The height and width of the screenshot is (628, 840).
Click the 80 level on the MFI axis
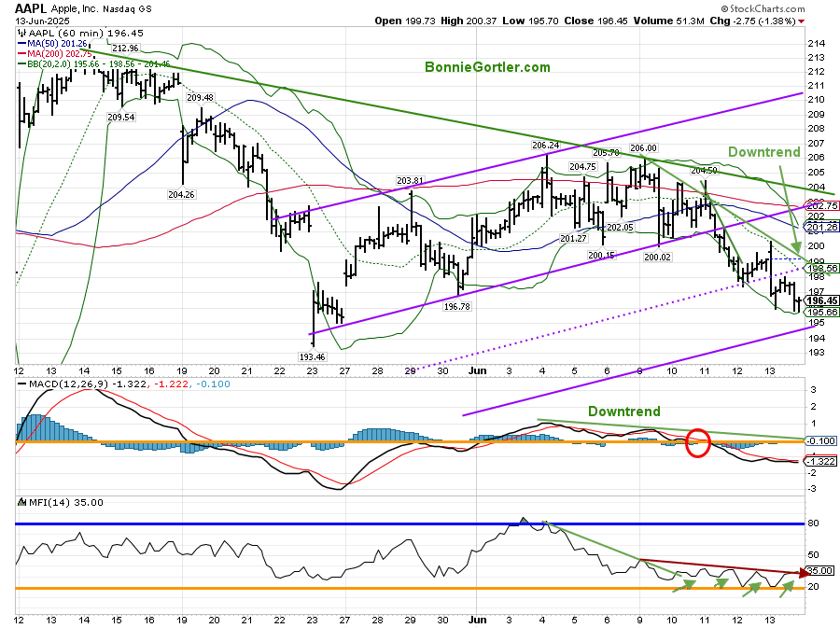(813, 523)
